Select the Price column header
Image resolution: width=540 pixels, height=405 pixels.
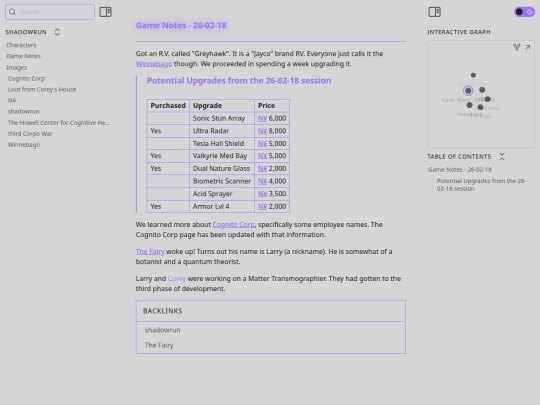tap(272, 106)
